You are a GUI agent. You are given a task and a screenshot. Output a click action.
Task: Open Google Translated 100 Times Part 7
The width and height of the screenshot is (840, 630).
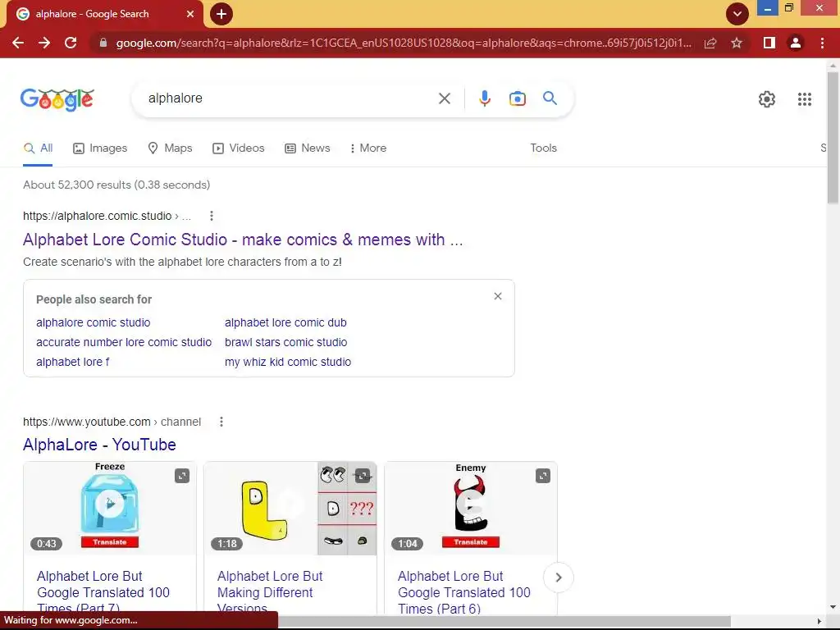tap(103, 592)
